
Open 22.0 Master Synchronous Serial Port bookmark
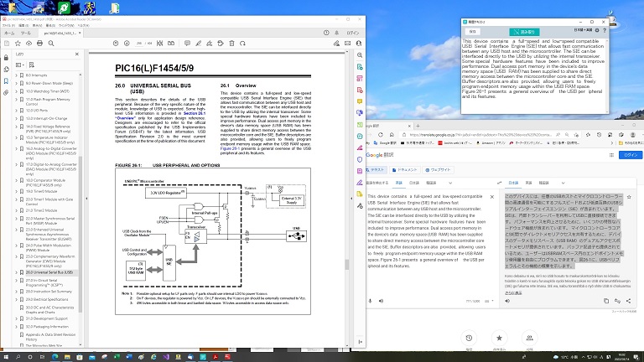tap(50, 221)
